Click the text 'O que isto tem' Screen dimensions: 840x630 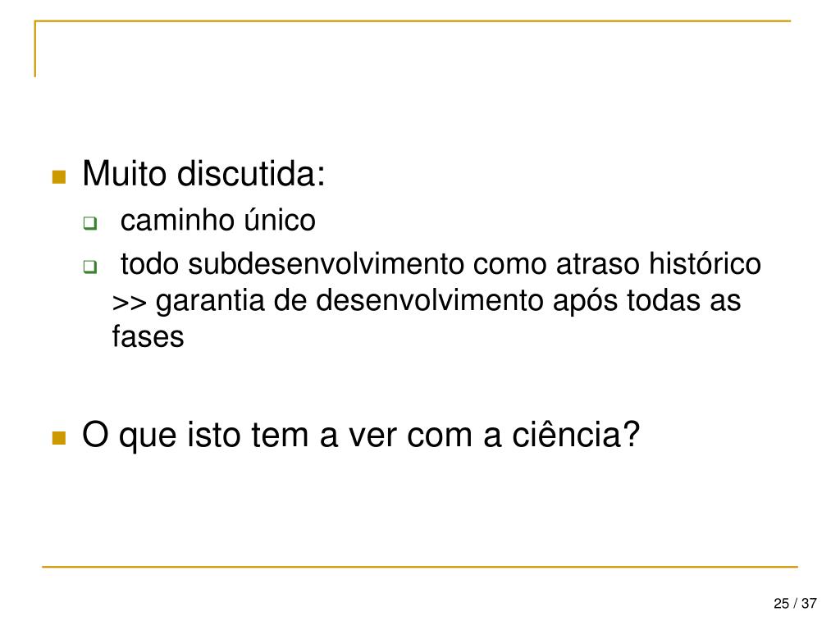(x=195, y=435)
